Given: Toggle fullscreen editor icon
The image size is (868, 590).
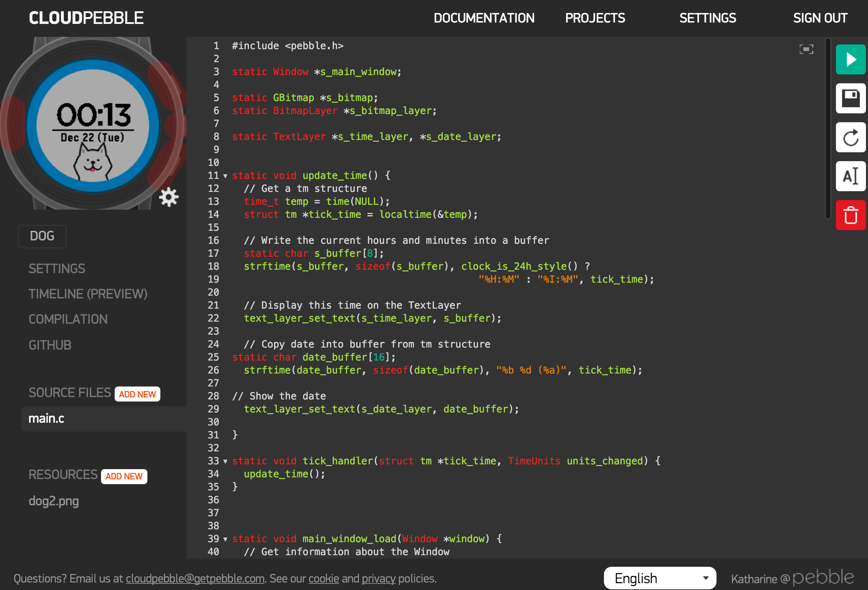Looking at the screenshot, I should click(x=806, y=49).
